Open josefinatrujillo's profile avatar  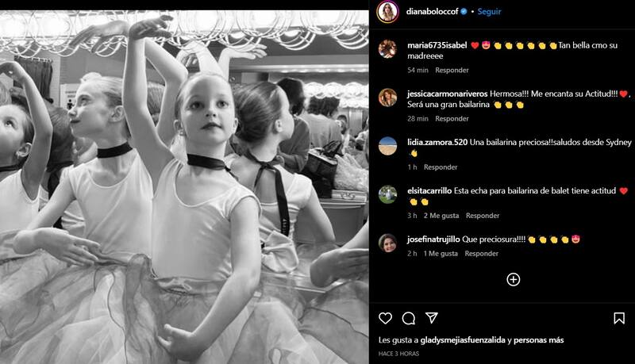pos(387,243)
